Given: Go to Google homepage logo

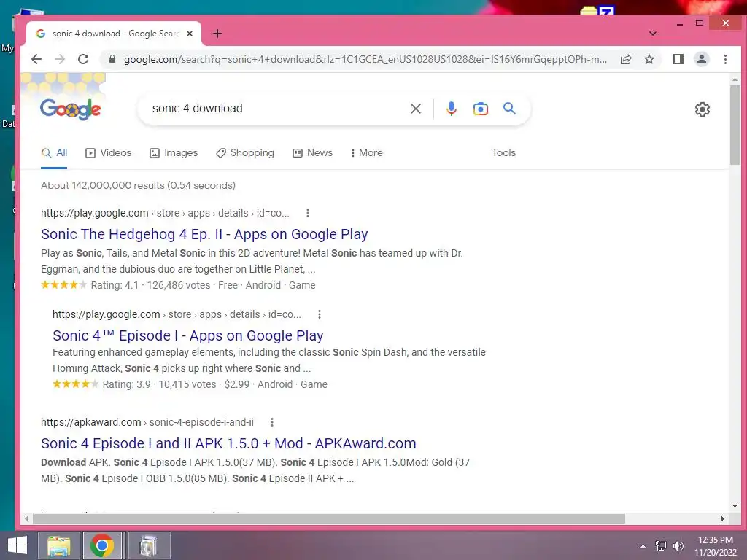Looking at the screenshot, I should pos(70,109).
